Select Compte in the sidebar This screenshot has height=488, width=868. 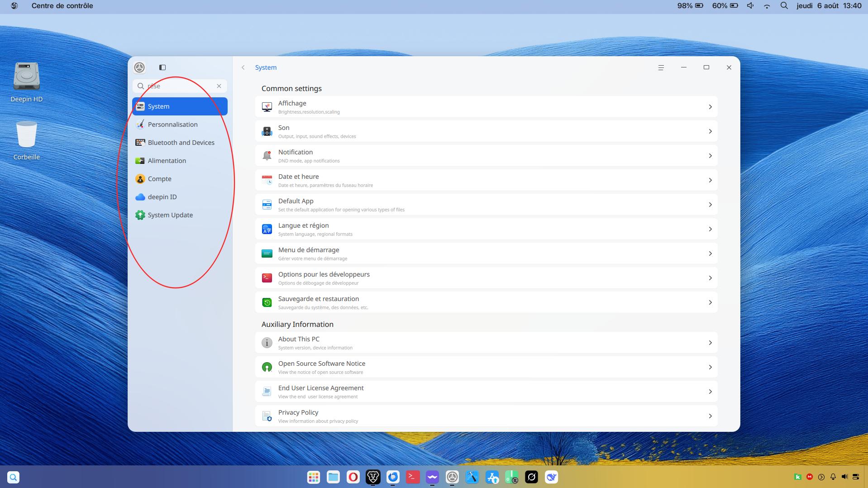(180, 179)
